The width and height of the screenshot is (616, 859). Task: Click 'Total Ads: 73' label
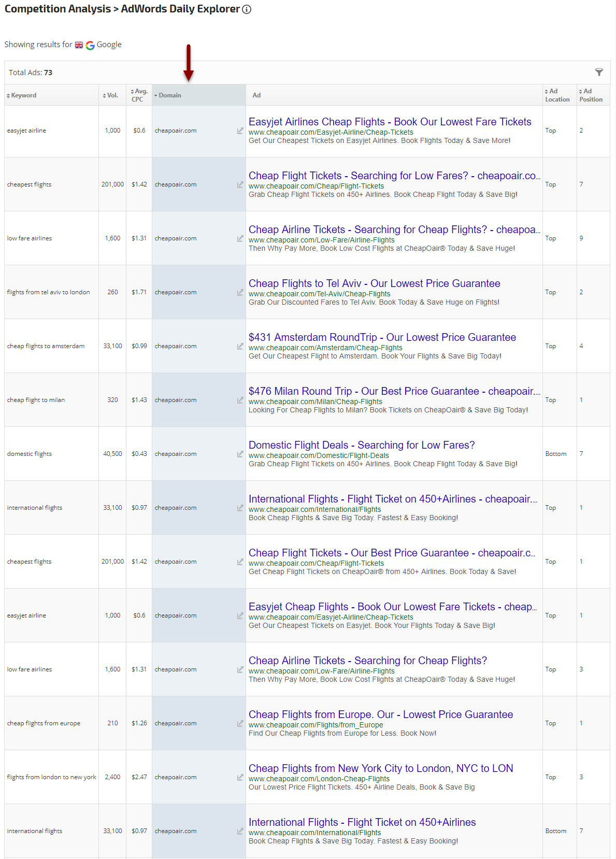click(x=31, y=73)
